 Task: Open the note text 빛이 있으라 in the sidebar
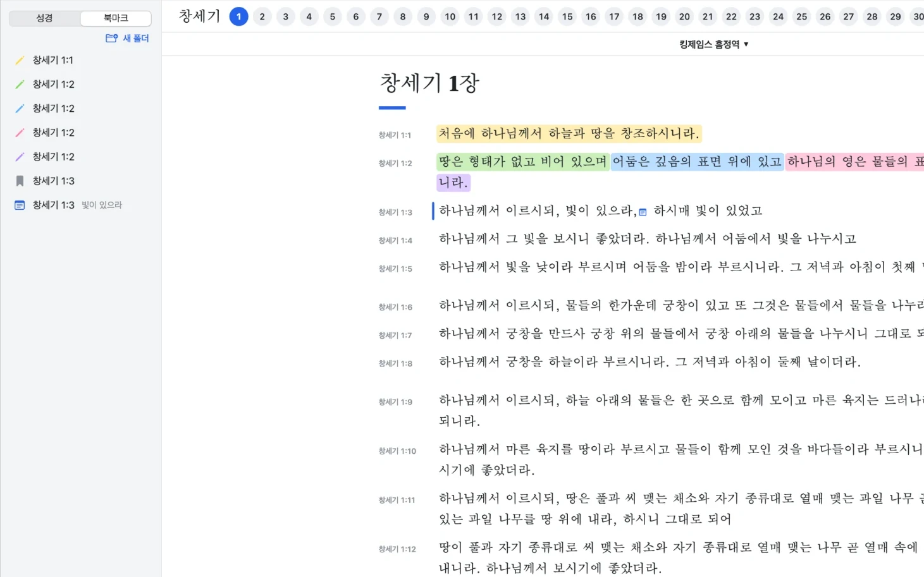pyautogui.click(x=102, y=205)
